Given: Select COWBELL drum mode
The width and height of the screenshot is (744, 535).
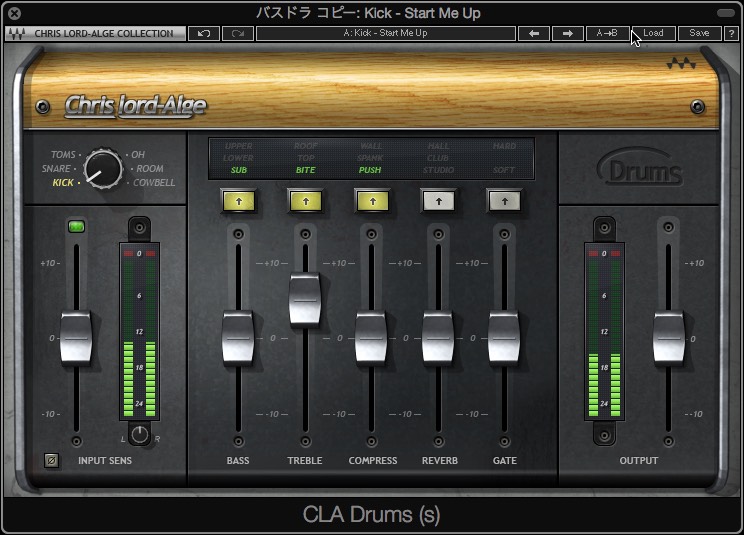Looking at the screenshot, I should tap(154, 183).
